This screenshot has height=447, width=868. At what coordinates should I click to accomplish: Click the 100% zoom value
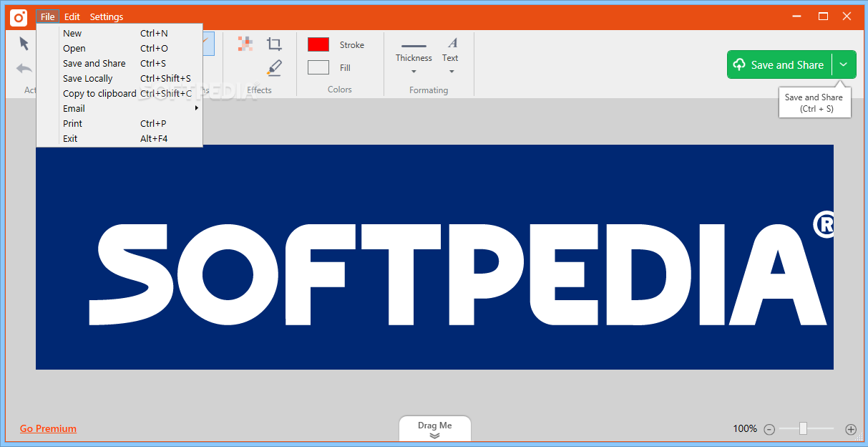pos(745,428)
